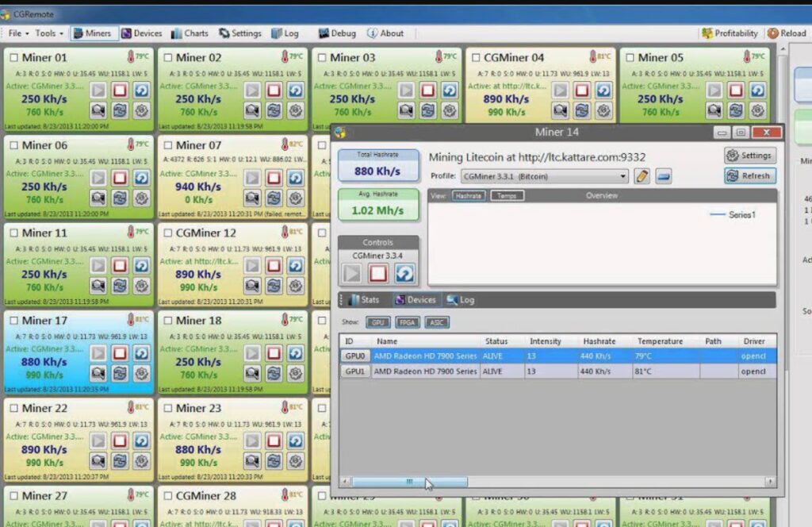Open Miner 18 details magnifier icon
This screenshot has height=527, width=812.
252,373
